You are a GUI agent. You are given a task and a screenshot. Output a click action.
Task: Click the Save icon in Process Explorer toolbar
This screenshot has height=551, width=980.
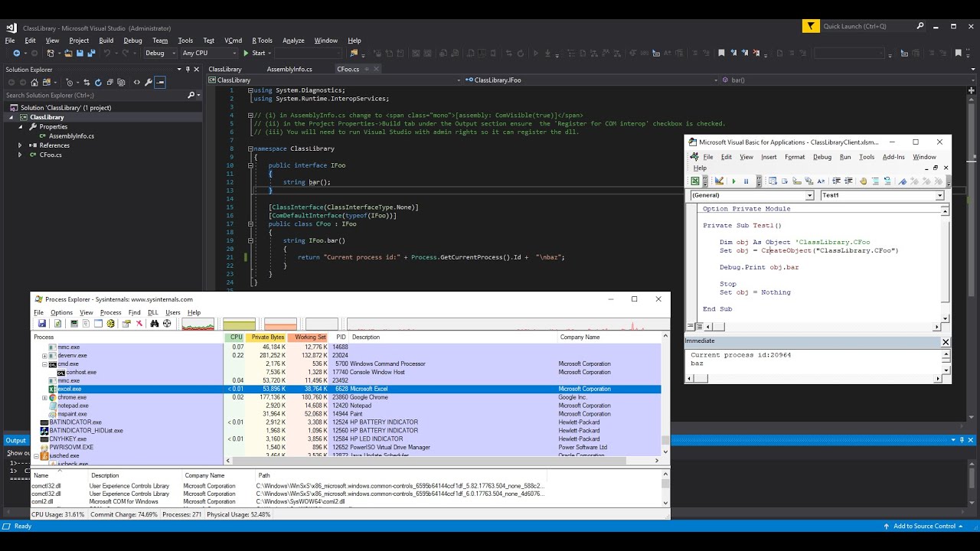coord(42,324)
